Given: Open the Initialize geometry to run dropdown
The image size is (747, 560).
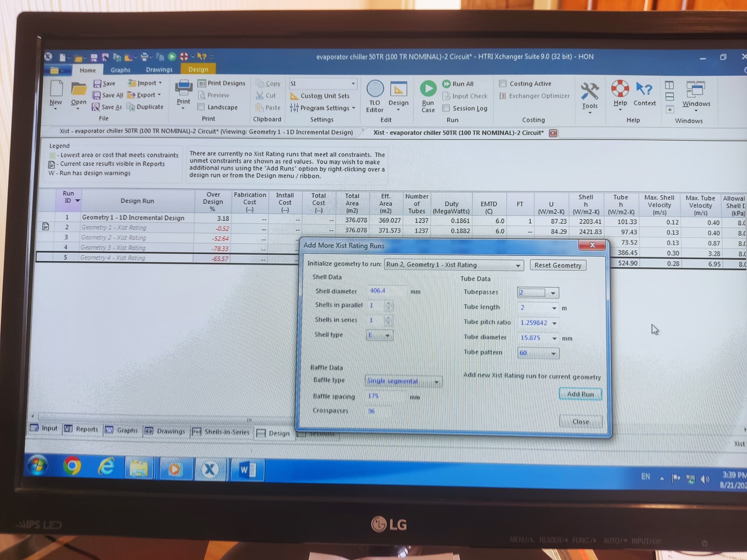Looking at the screenshot, I should click(x=518, y=266).
